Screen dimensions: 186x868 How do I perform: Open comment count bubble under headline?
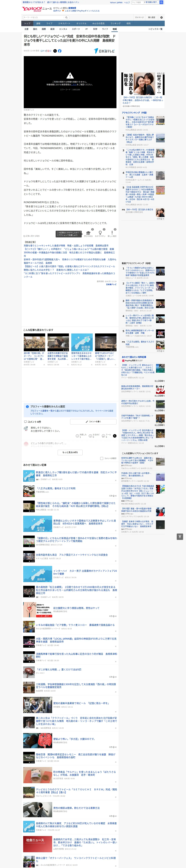pos(43,51)
